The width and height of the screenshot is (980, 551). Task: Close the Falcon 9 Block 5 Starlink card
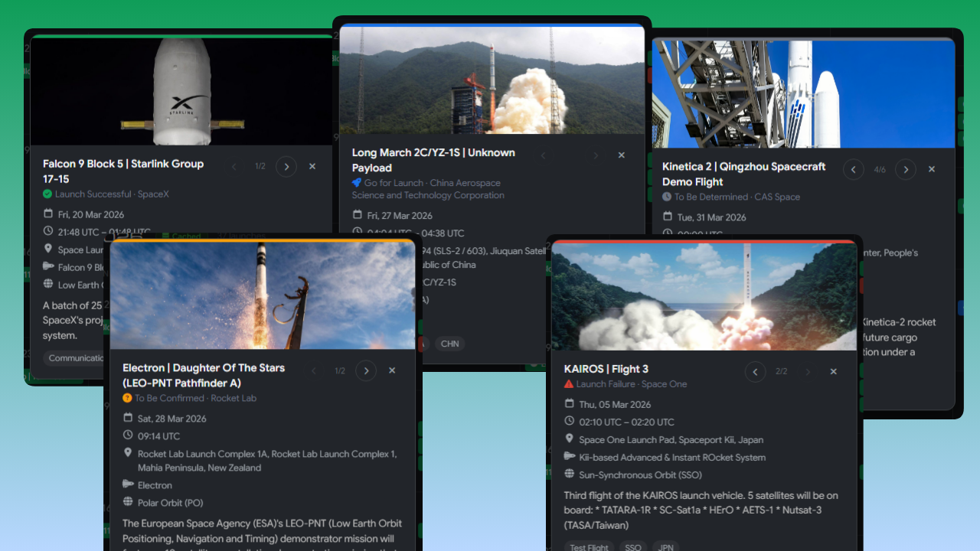click(312, 166)
